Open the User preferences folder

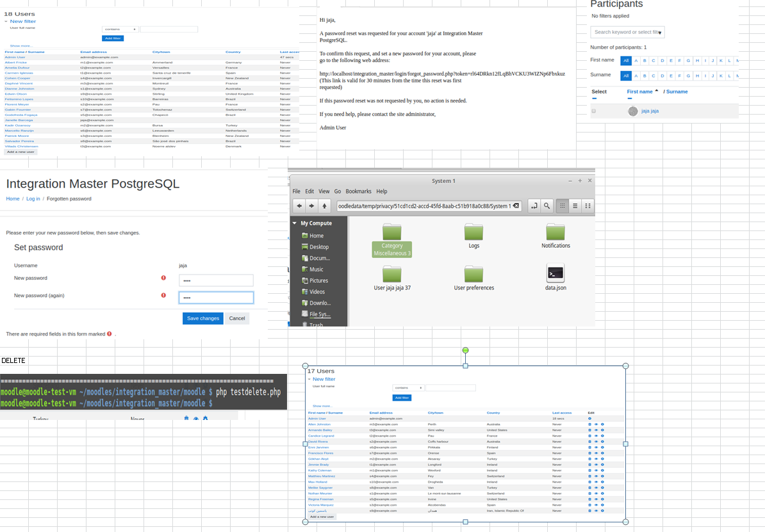[473, 278]
